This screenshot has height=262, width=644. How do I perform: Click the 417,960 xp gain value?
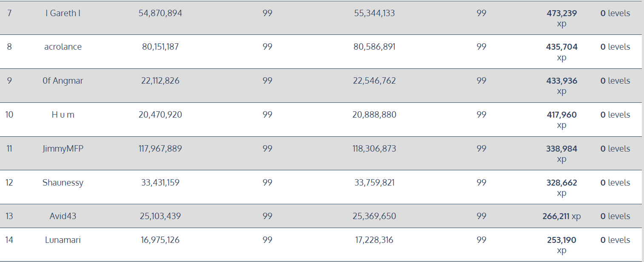561,120
